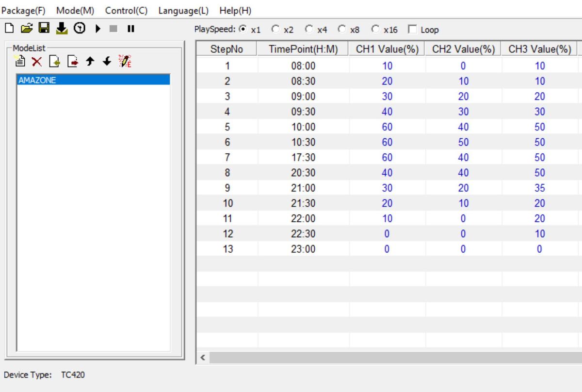
Task: Pause playback with the pause button
Action: [130, 30]
